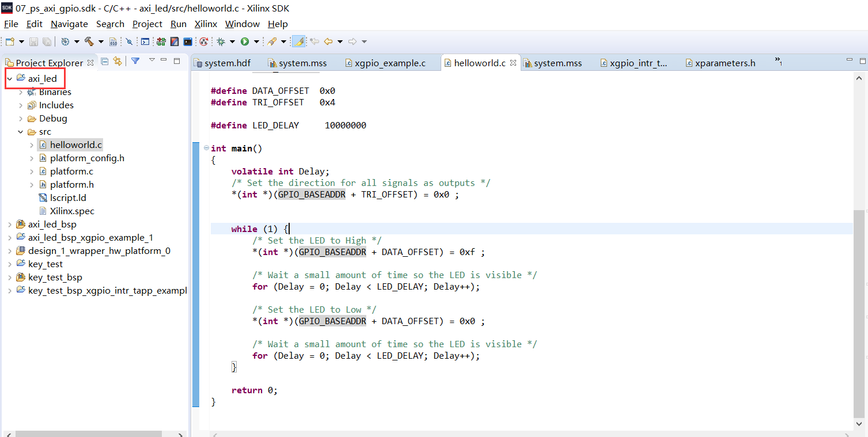Open the Search menu
Screen dimensions: 868x437
point(110,24)
